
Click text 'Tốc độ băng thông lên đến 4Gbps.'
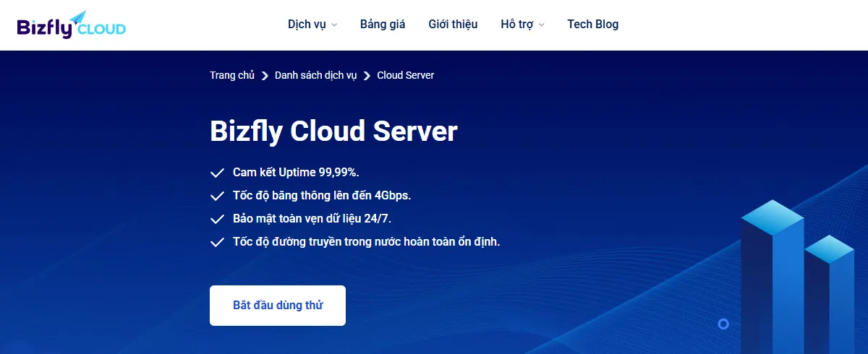pyautogui.click(x=322, y=195)
